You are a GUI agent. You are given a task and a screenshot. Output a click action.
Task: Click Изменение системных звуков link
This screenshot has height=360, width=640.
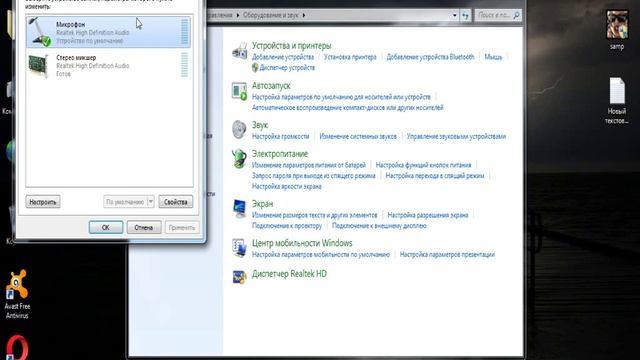358,136
